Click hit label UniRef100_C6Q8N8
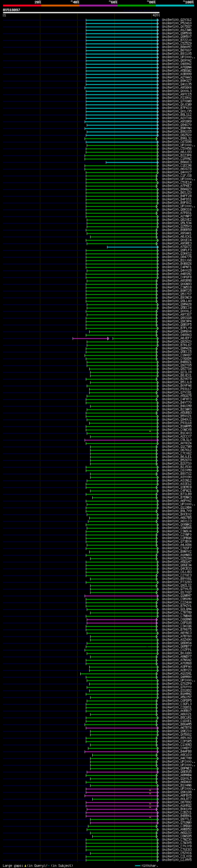Screen dimensions: 197x868 (x=177, y=619)
